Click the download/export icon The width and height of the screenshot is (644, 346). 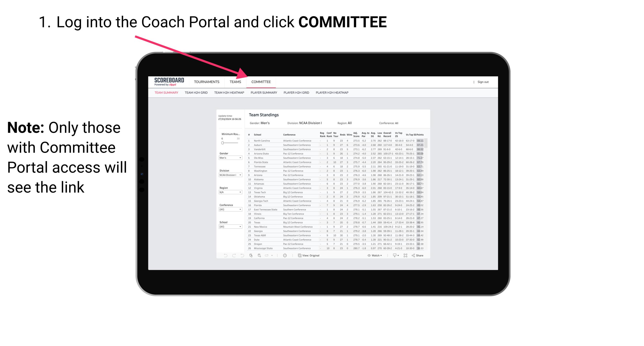point(393,256)
